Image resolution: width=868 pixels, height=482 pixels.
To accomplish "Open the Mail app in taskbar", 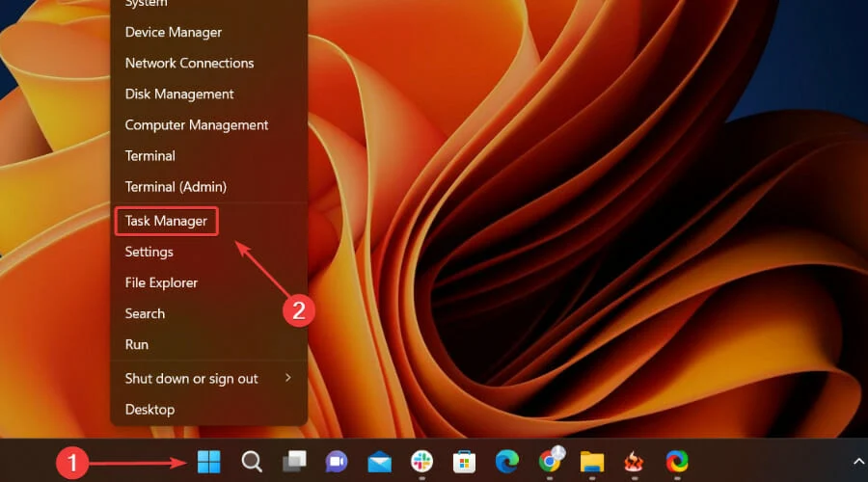I will coord(379,462).
